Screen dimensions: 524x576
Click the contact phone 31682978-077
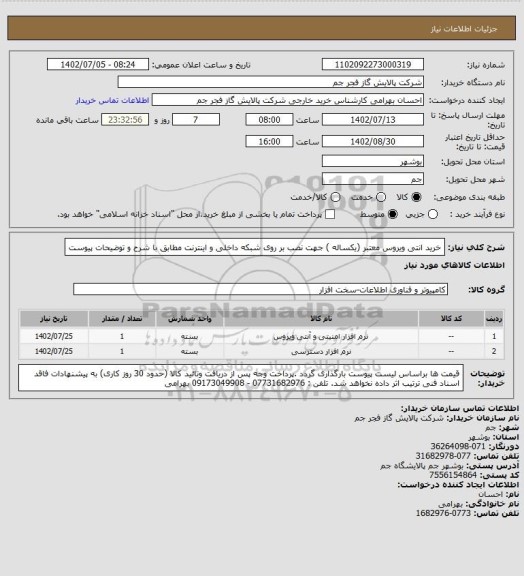(443, 456)
